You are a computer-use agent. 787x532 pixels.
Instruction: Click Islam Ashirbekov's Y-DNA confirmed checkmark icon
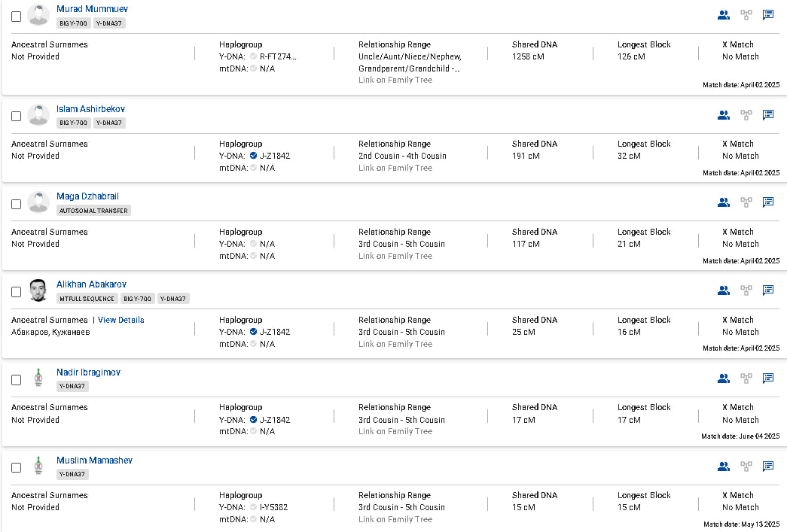(x=254, y=156)
